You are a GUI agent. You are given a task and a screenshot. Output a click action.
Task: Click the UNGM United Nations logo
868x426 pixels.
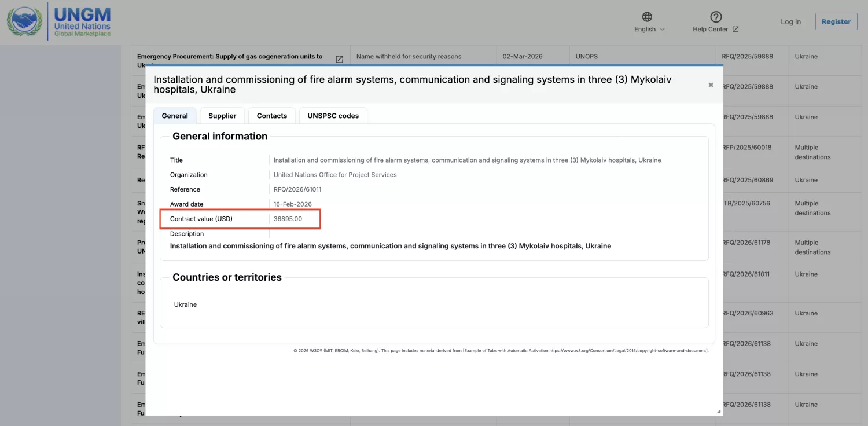(59, 22)
